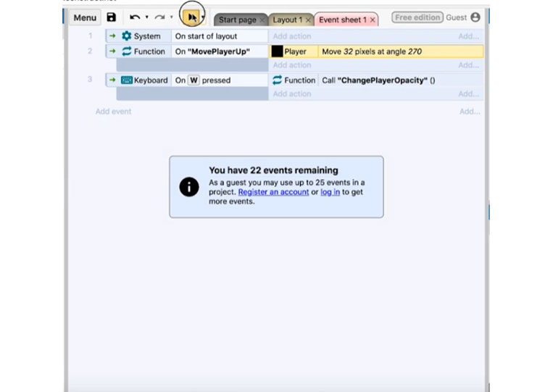Open the undo history dropdown arrow
Viewport: 553px width, 392px height.
pos(146,17)
